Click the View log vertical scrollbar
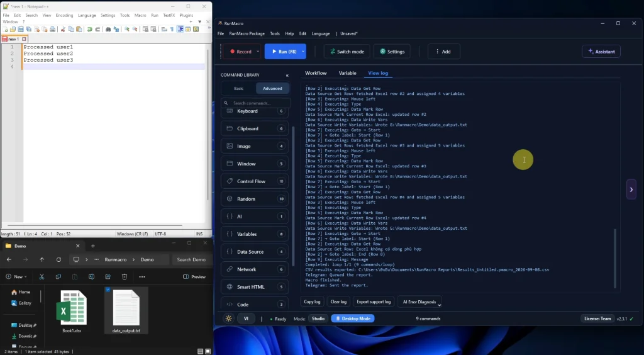644x355 pixels. tap(615, 259)
